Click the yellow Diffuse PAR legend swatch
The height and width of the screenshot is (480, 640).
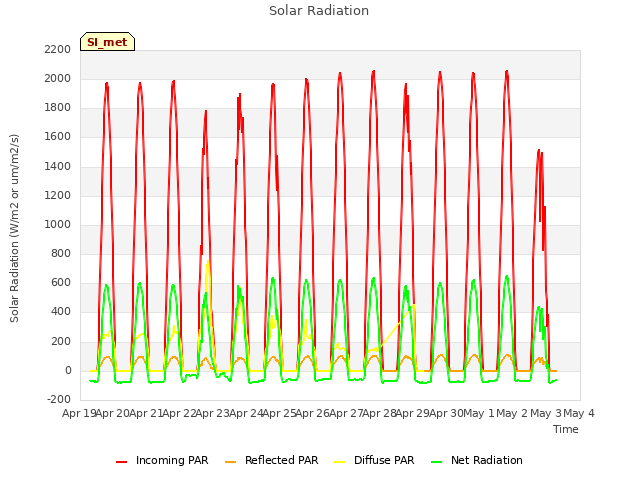click(x=340, y=462)
